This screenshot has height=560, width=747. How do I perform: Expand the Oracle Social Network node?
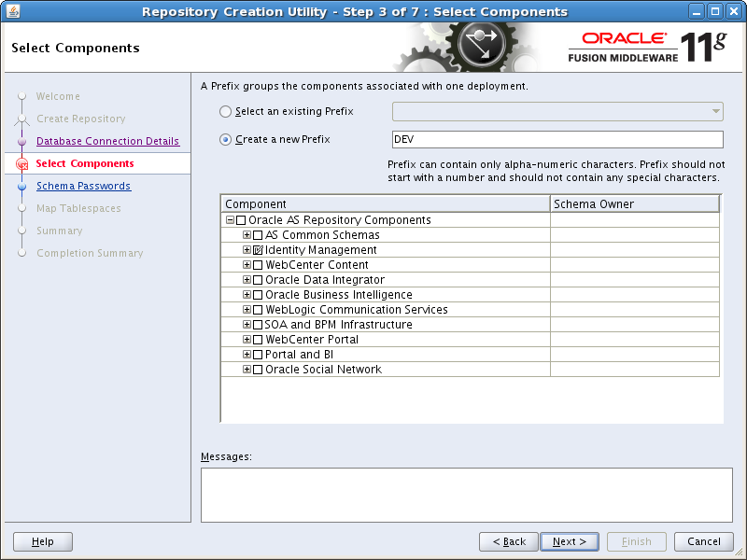pyautogui.click(x=247, y=369)
